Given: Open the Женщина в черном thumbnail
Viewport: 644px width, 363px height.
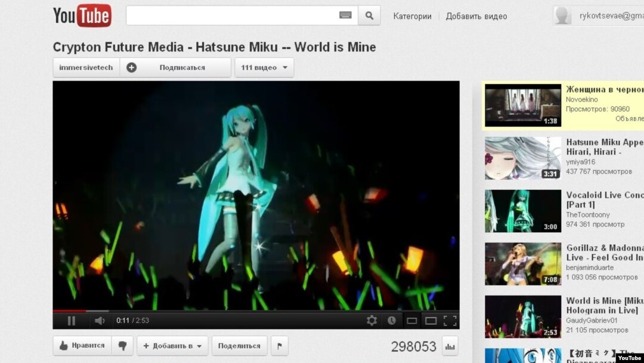Looking at the screenshot, I should (523, 105).
